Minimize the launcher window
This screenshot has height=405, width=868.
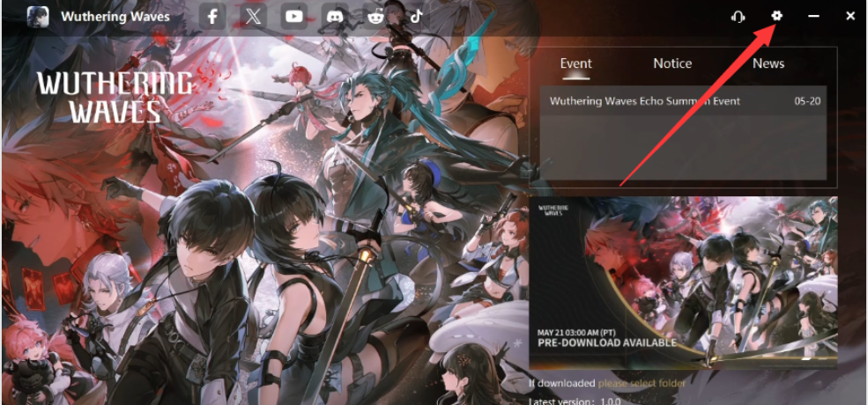point(813,16)
